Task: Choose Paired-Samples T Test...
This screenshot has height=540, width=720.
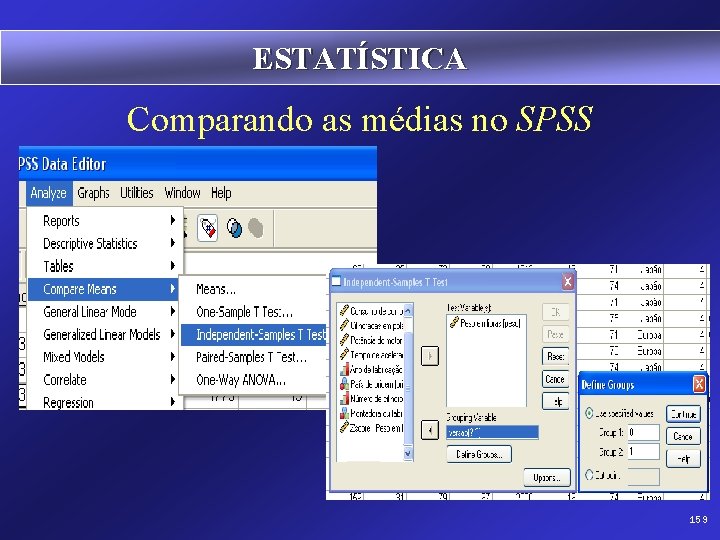Action: tap(253, 357)
